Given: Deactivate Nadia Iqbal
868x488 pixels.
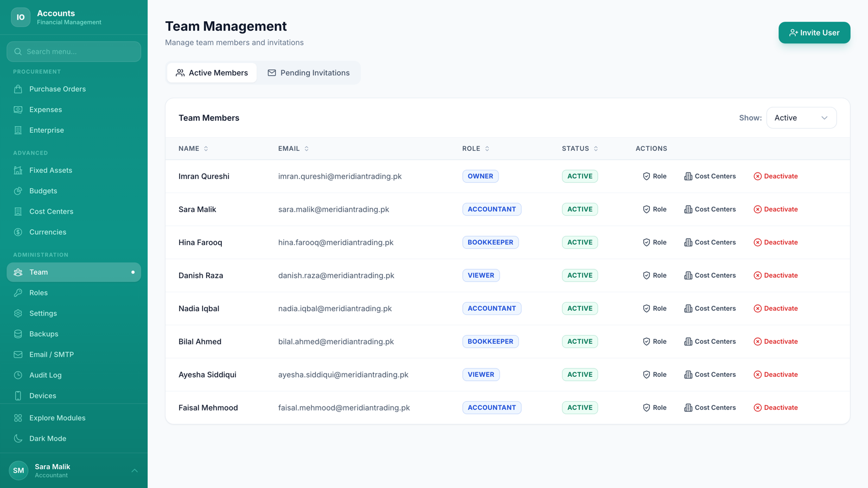Looking at the screenshot, I should (x=775, y=309).
